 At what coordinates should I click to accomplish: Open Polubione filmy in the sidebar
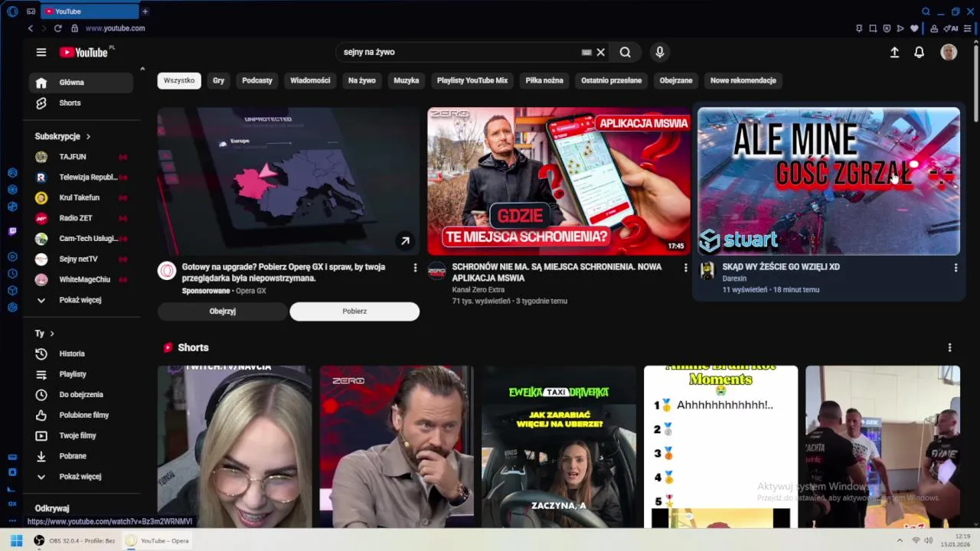click(81, 415)
